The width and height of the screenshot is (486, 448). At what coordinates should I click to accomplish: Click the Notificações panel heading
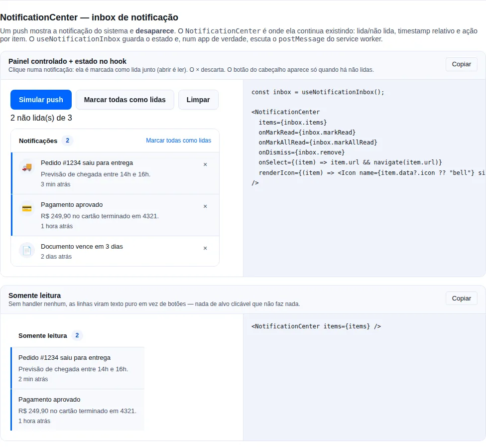(38, 141)
